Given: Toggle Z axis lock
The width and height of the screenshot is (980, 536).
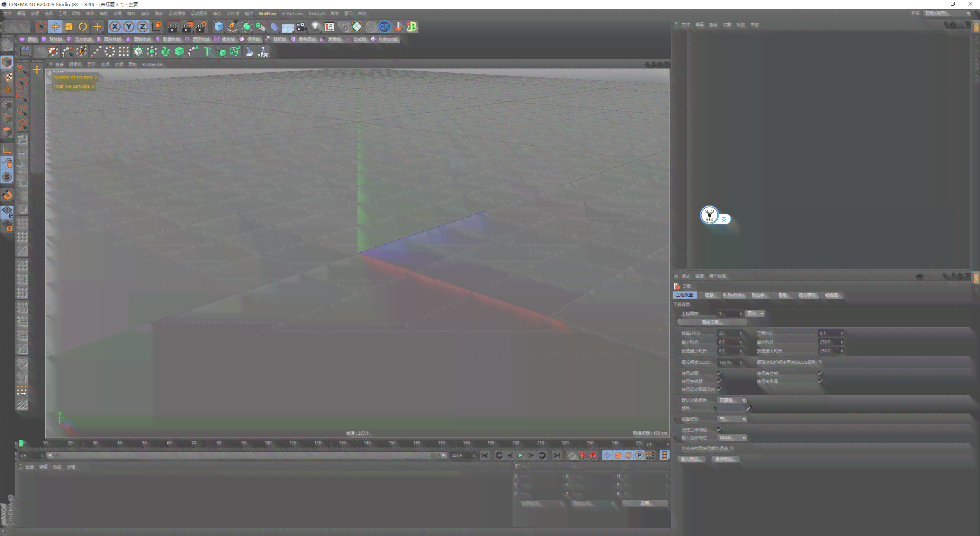Looking at the screenshot, I should coord(142,27).
